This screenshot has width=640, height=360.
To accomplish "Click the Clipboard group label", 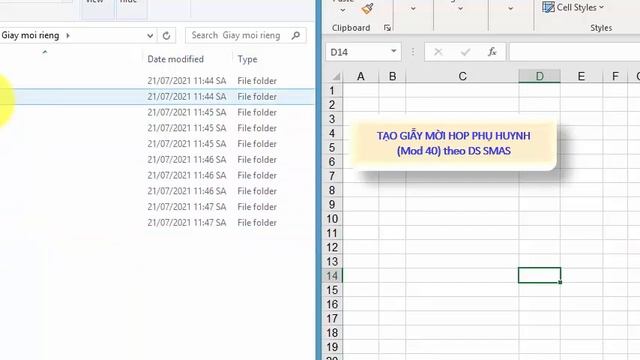I will point(351,28).
